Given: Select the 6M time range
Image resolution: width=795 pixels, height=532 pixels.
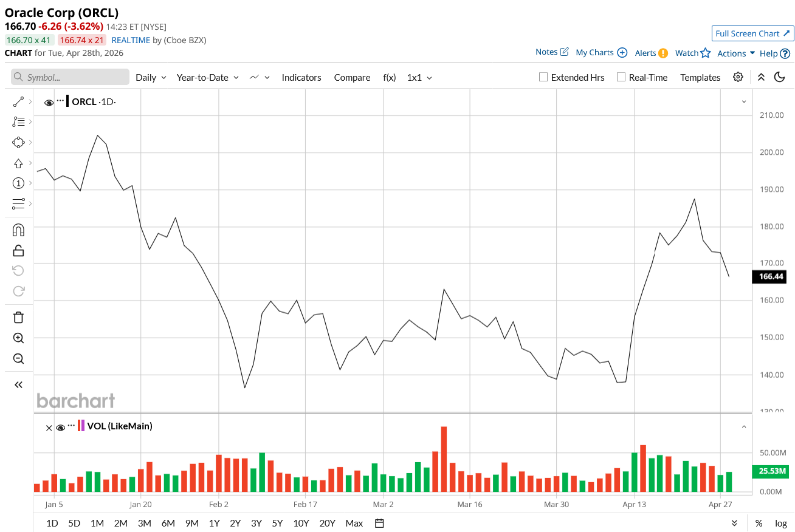Looking at the screenshot, I should (x=168, y=523).
